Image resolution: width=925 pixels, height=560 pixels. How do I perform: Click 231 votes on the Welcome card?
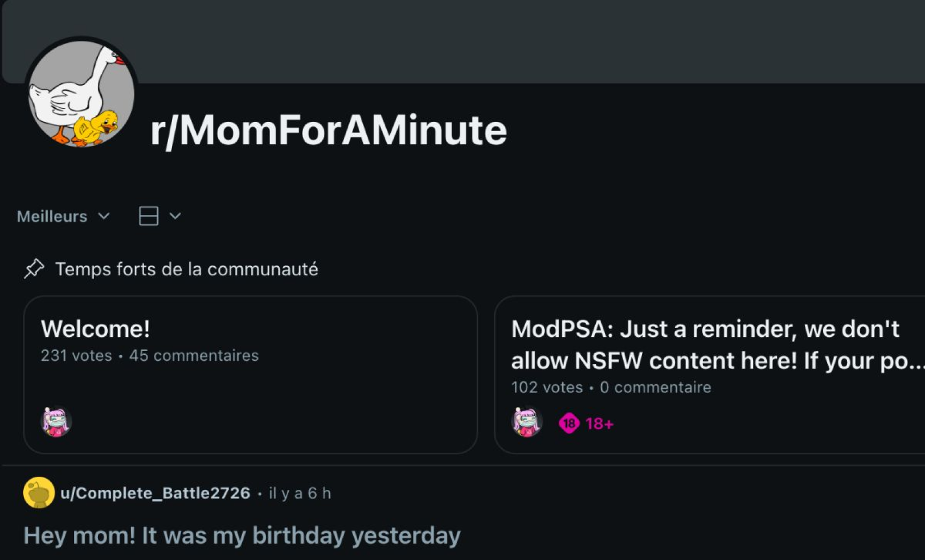click(x=76, y=355)
